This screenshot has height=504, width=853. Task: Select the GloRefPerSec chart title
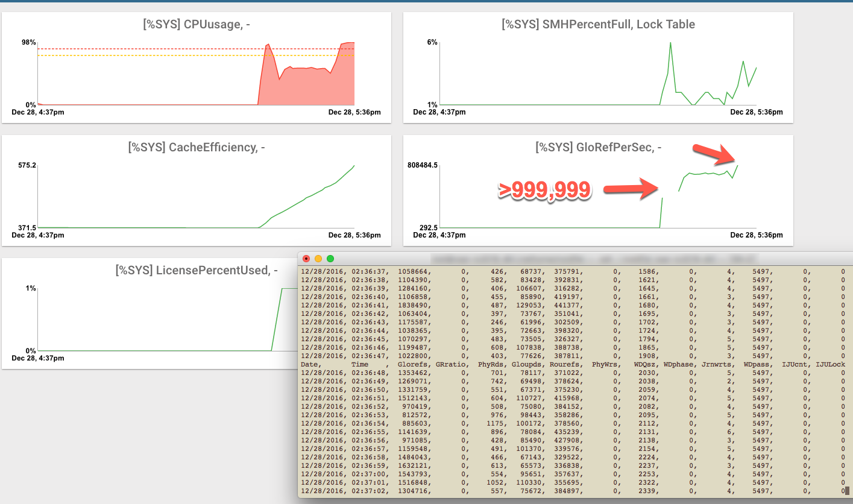598,147
